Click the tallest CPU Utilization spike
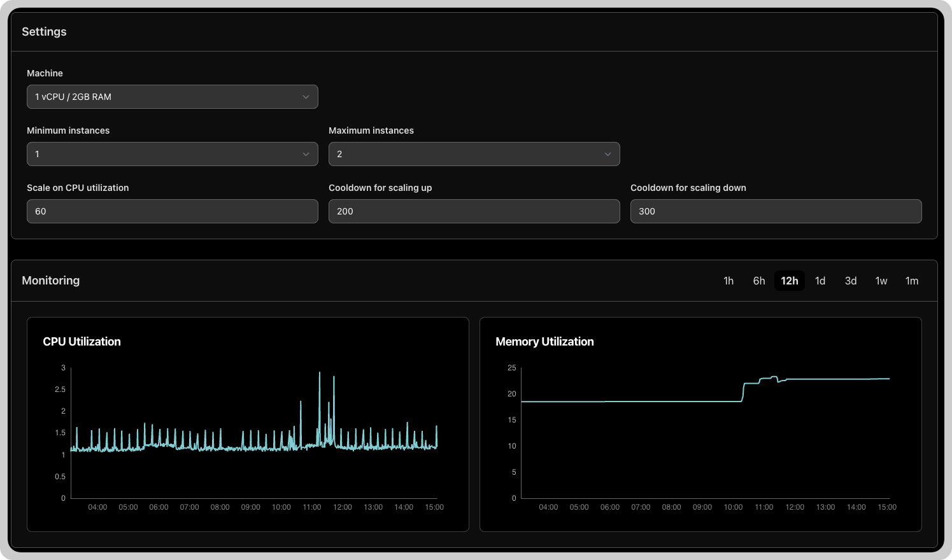The width and height of the screenshot is (952, 560). click(320, 374)
